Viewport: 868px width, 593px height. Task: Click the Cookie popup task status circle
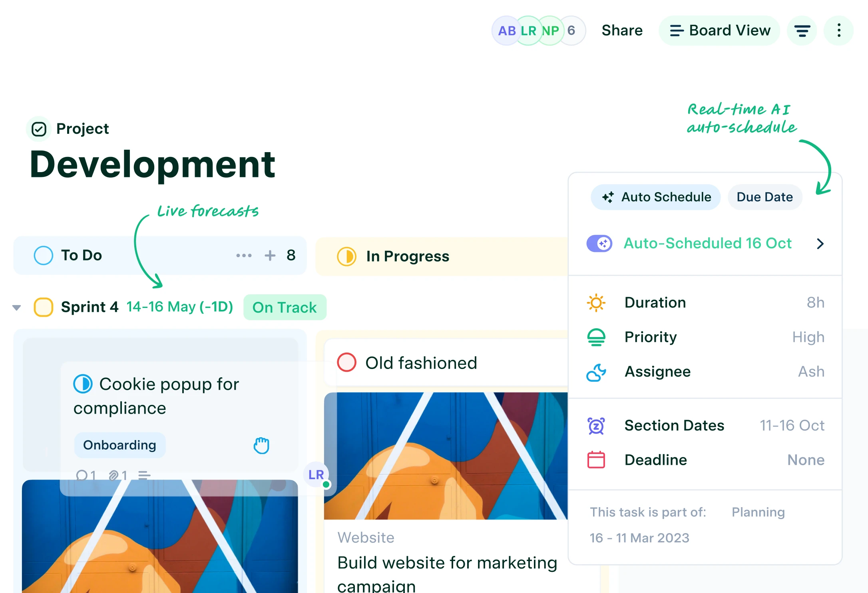click(84, 384)
